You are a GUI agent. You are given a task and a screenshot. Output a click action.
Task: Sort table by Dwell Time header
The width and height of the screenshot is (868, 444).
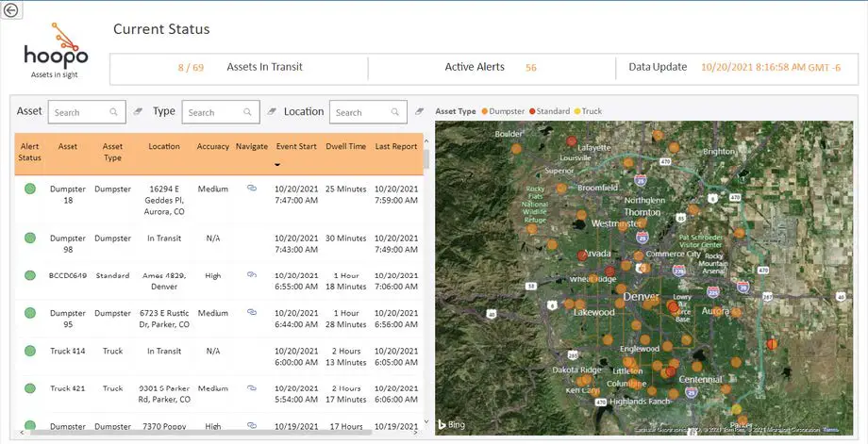[x=344, y=147]
